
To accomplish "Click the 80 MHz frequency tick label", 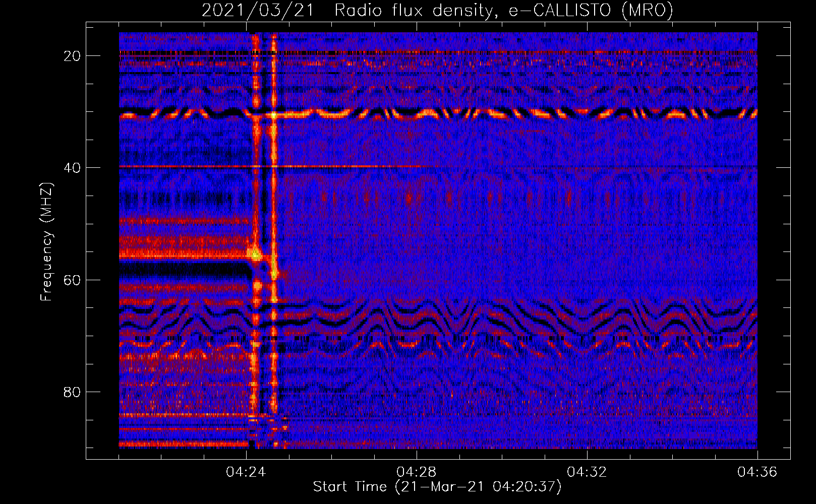I will 73,392.
